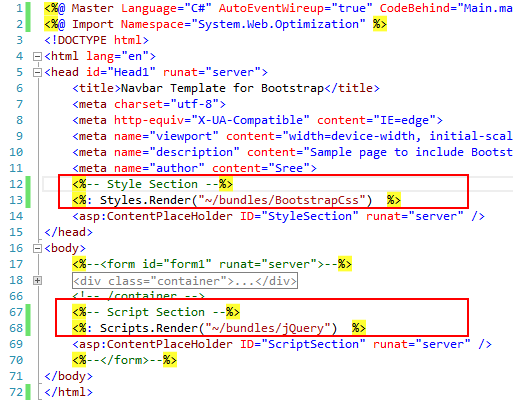Click the collapsed div class="container" placeholder box
The width and height of the screenshot is (515, 404).
click(185, 281)
